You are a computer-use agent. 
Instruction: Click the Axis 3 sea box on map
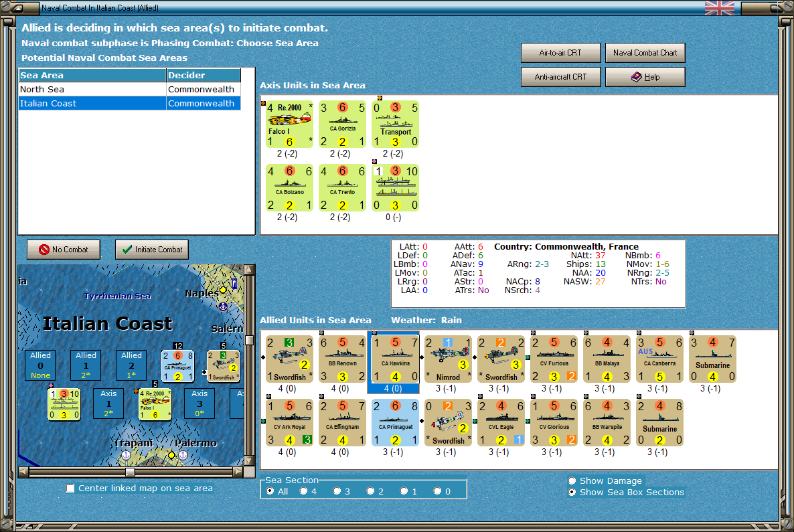(x=200, y=404)
